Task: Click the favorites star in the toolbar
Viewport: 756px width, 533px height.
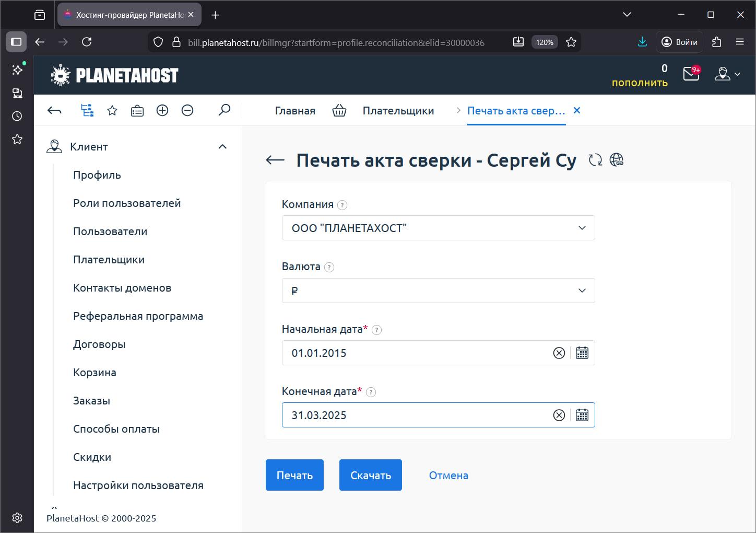Action: coord(112,110)
